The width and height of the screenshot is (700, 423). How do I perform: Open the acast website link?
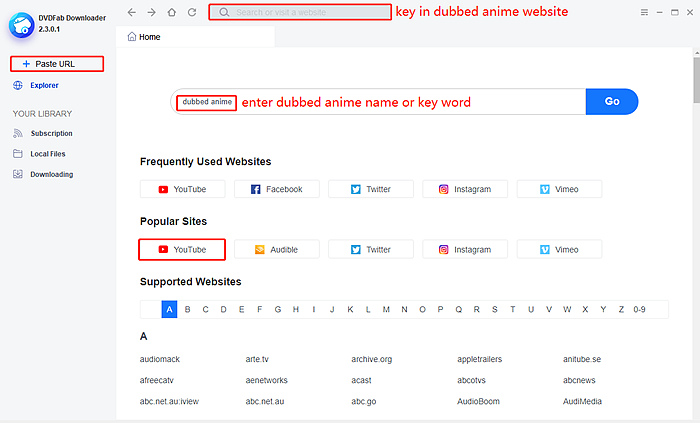(361, 380)
